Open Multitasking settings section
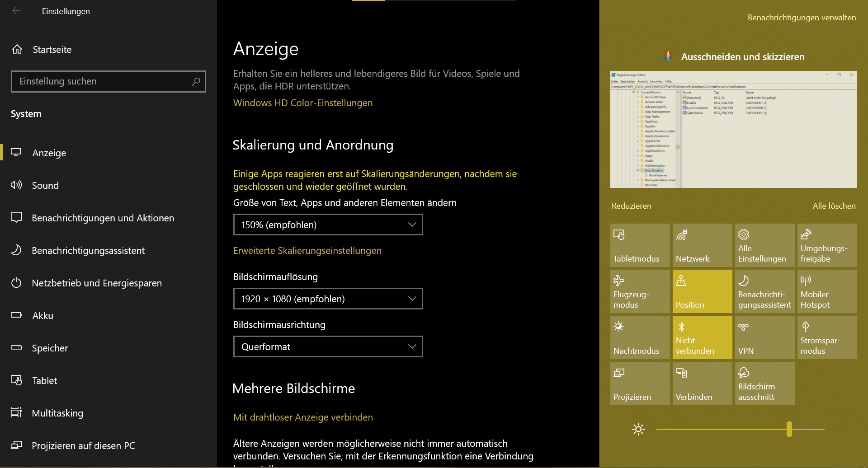Image resolution: width=868 pixels, height=468 pixels. (108, 413)
